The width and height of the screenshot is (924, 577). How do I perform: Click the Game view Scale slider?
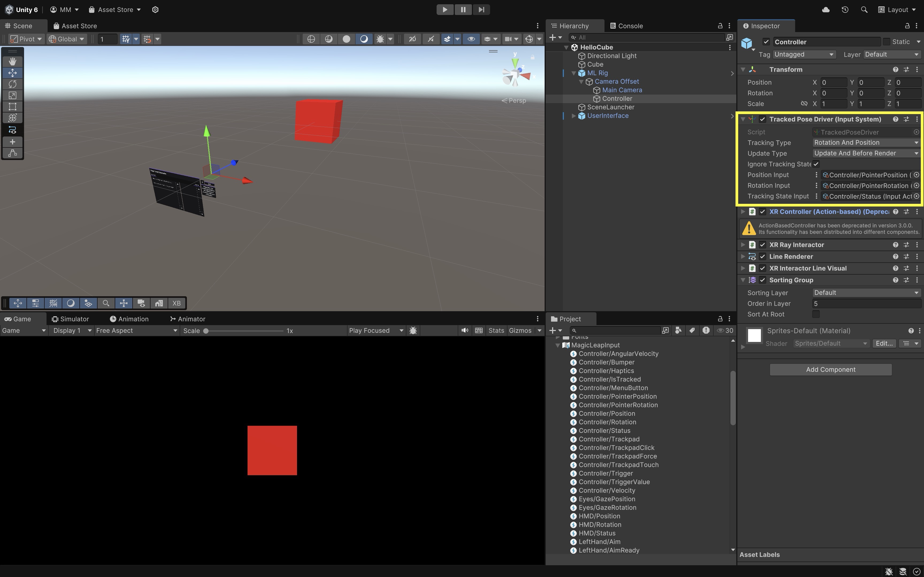(x=244, y=330)
